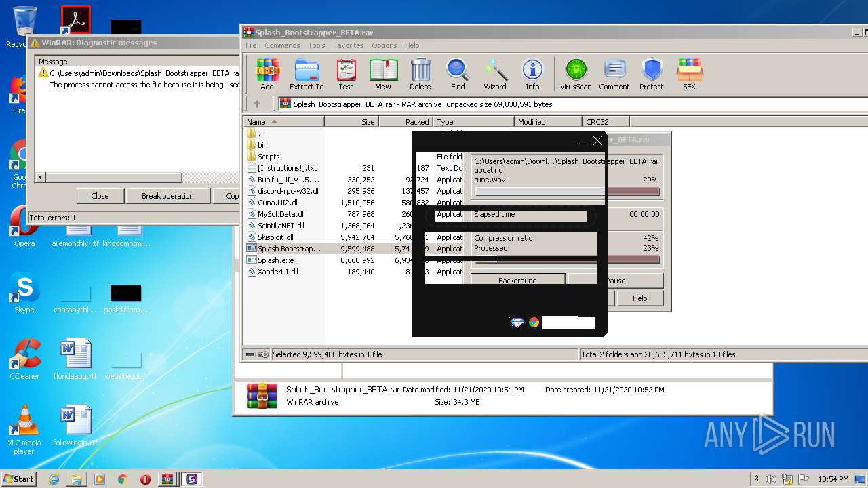Click the Delete trash icon in WinRAR
868x488 pixels.
(x=420, y=75)
